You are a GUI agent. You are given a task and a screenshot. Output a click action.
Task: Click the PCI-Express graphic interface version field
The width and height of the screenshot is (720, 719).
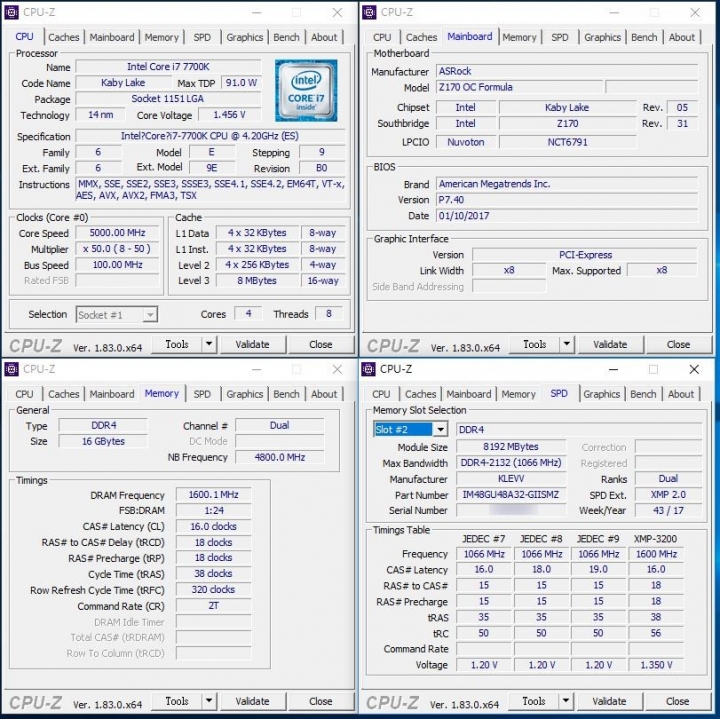pos(585,255)
